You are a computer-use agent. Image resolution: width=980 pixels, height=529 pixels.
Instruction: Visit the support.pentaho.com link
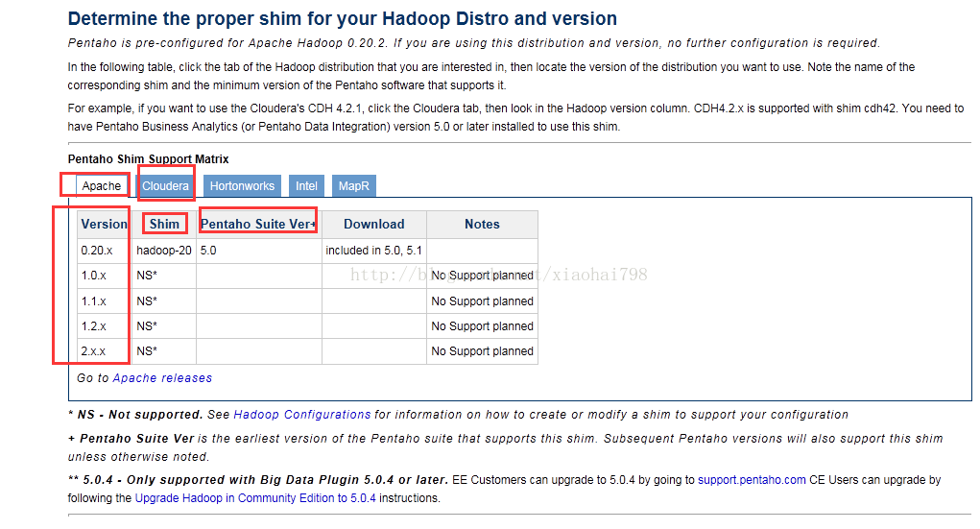click(752, 480)
